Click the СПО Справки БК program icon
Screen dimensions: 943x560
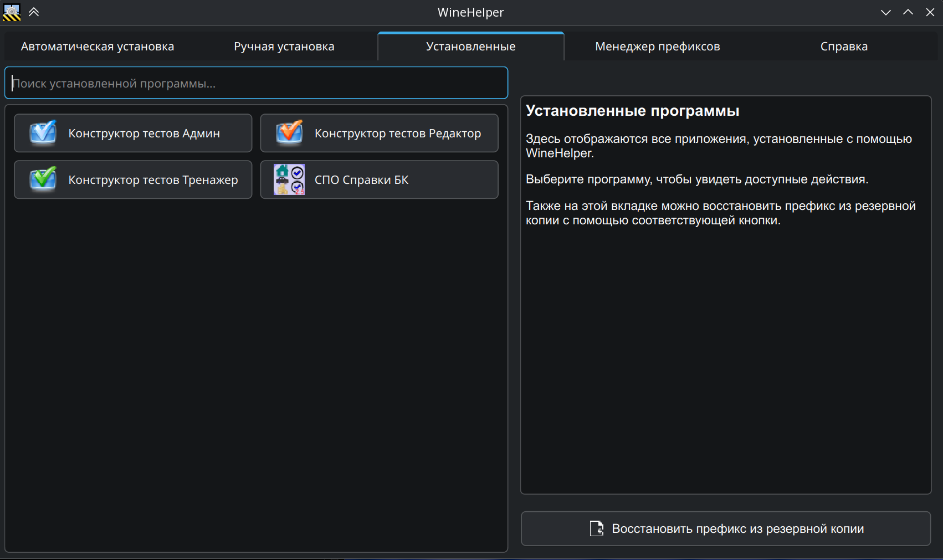[289, 179]
